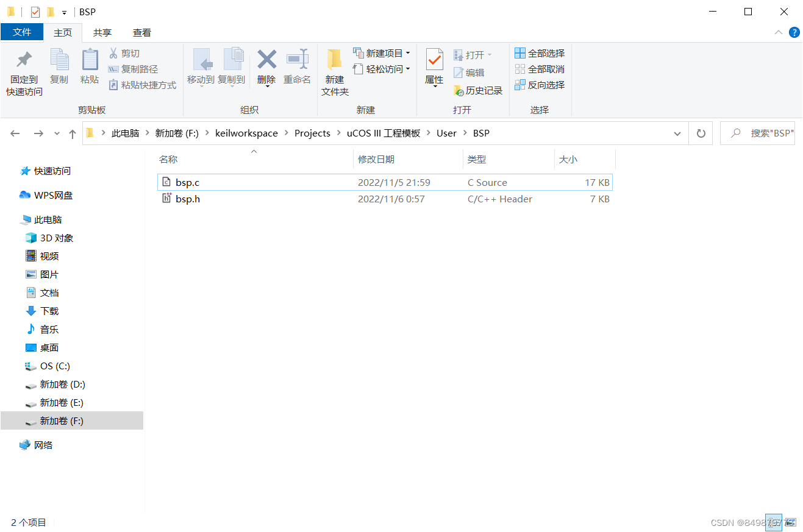Open Quick access (快速访问) in sidebar

point(46,171)
